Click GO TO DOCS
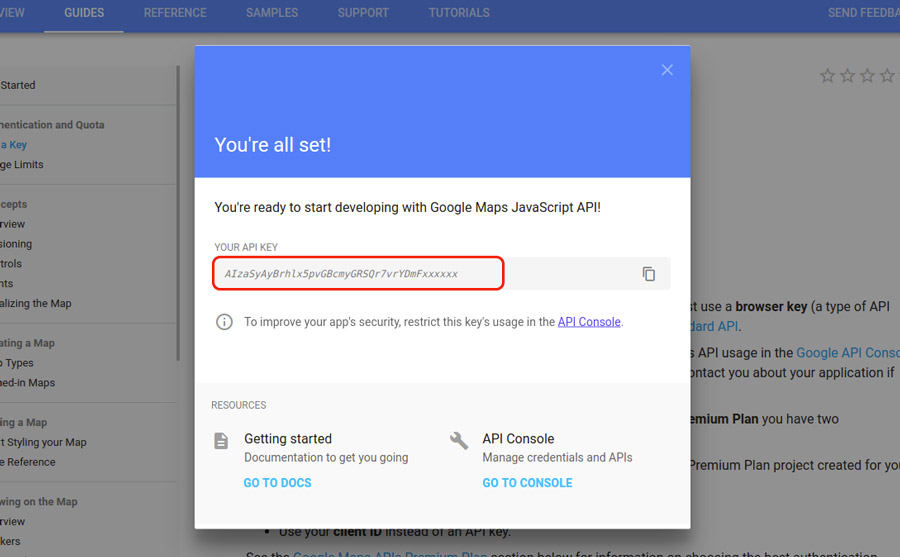 click(x=277, y=483)
